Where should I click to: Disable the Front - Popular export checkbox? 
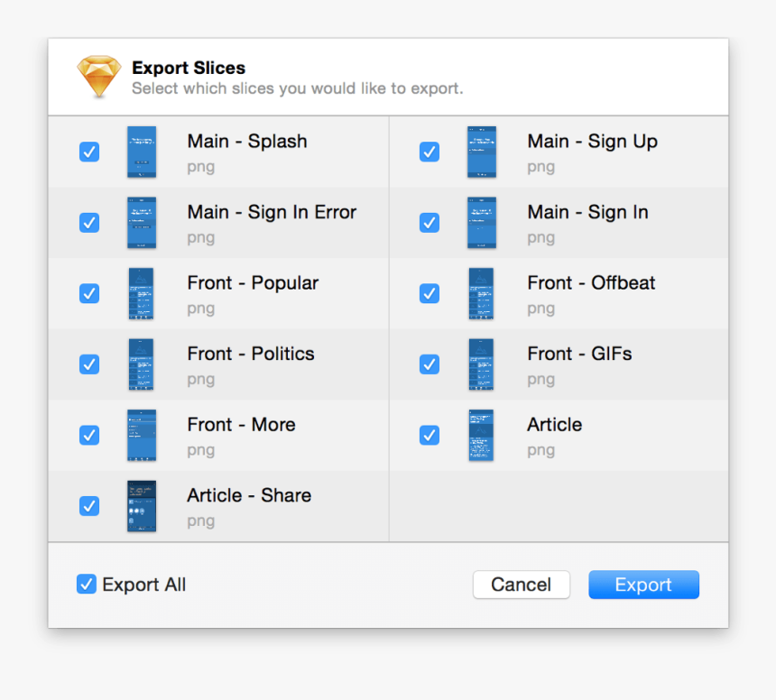[89, 293]
